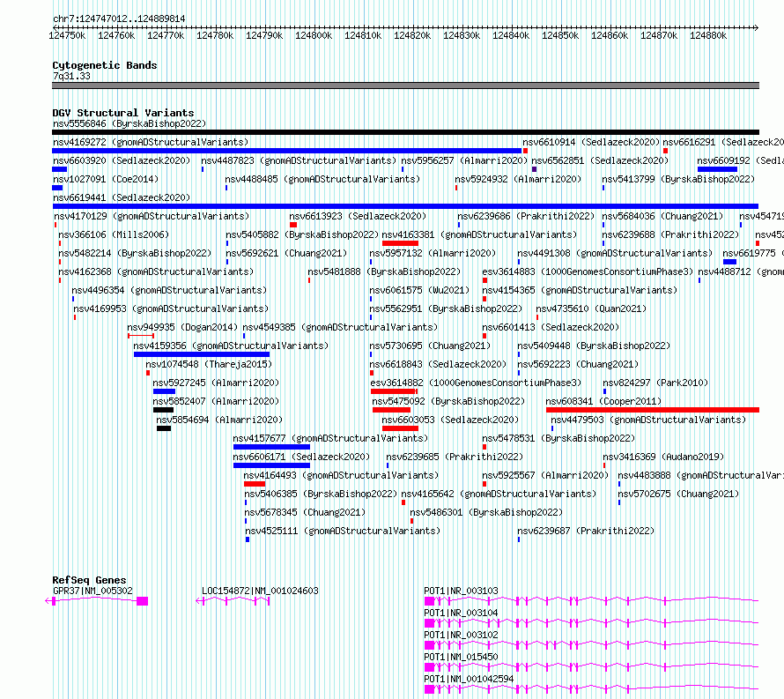Image resolution: width=784 pixels, height=699 pixels.
Task: Click nsv4159356 gnomAD label
Action: pyautogui.click(x=231, y=346)
